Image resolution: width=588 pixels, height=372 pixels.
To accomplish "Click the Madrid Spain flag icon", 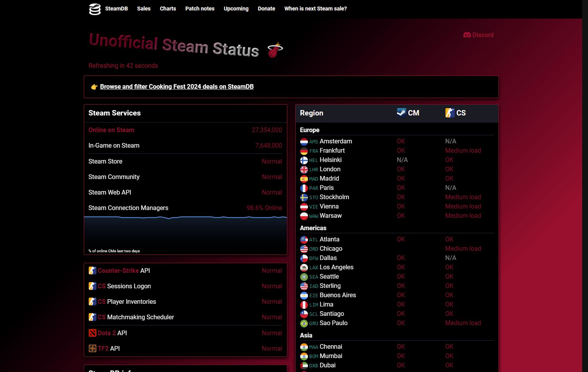I will (304, 179).
